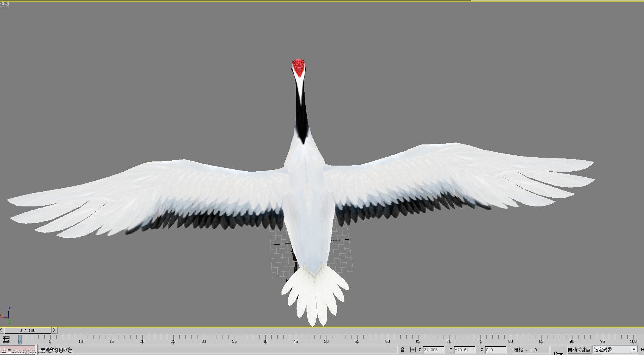
Task: Go to previous frame arrow on time slider
Action: point(2,330)
